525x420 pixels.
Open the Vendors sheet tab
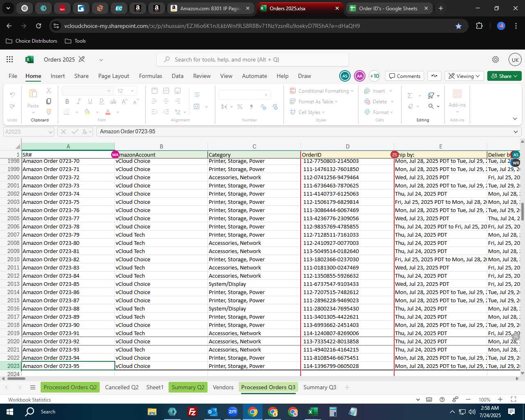point(223,387)
